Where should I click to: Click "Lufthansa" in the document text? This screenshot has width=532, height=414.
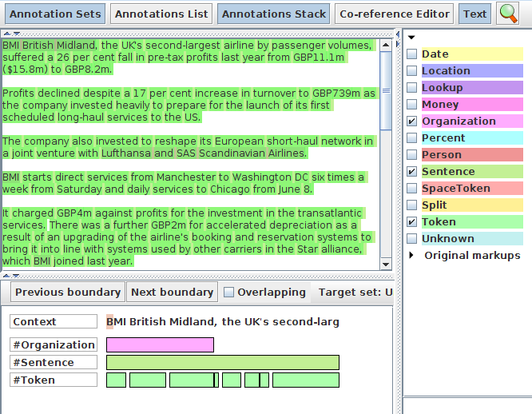pyautogui.click(x=126, y=153)
